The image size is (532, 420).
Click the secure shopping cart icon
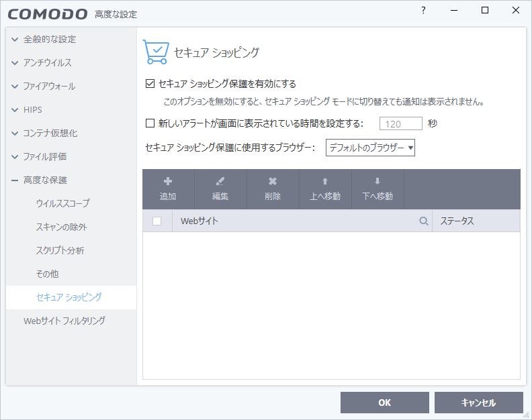click(x=155, y=51)
